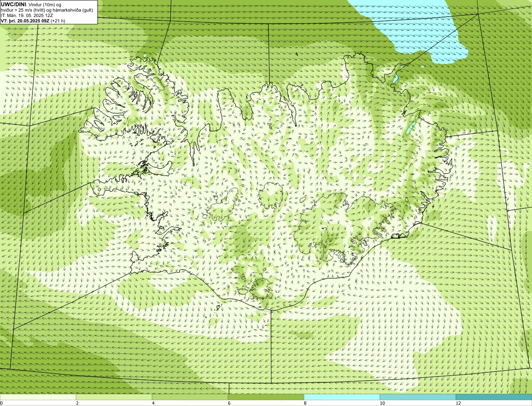Click the light green 2–4 m/s legend swatch
Image resolution: width=532 pixels, height=406 pixels.
(114, 397)
